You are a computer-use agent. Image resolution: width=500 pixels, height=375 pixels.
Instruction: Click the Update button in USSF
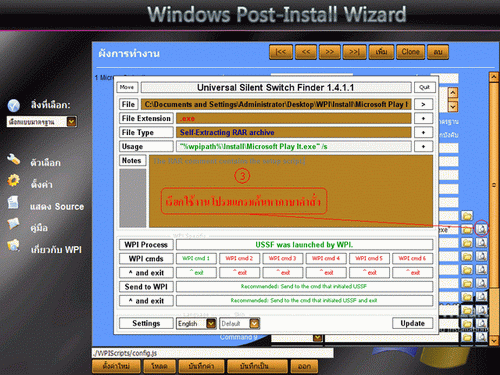[x=412, y=323]
